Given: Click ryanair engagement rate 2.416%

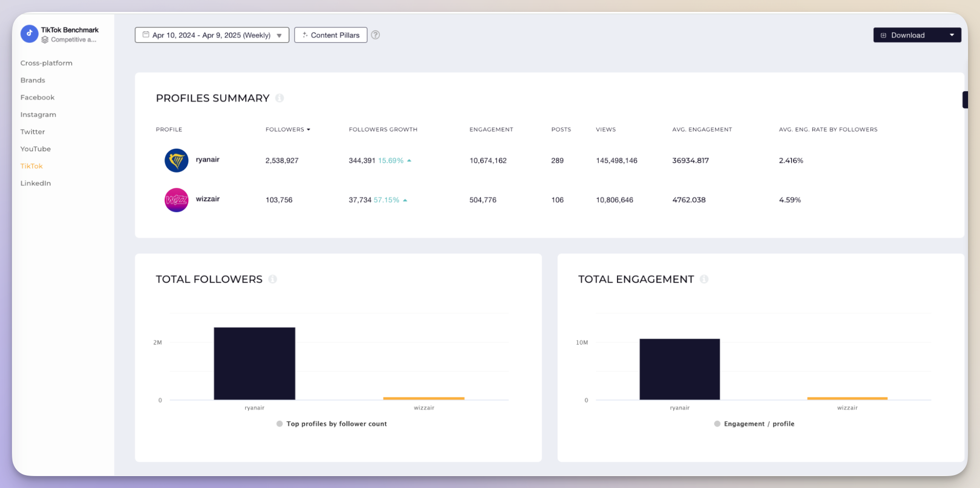Looking at the screenshot, I should pos(791,161).
